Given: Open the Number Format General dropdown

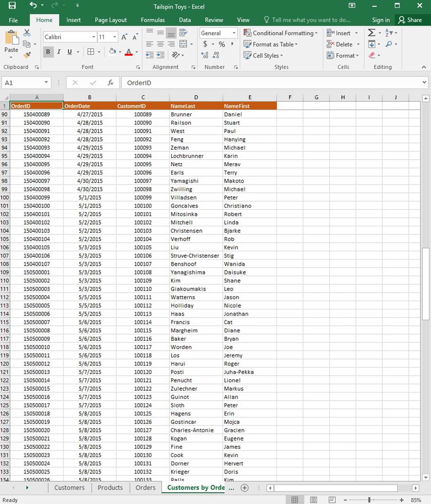Looking at the screenshot, I should 233,33.
